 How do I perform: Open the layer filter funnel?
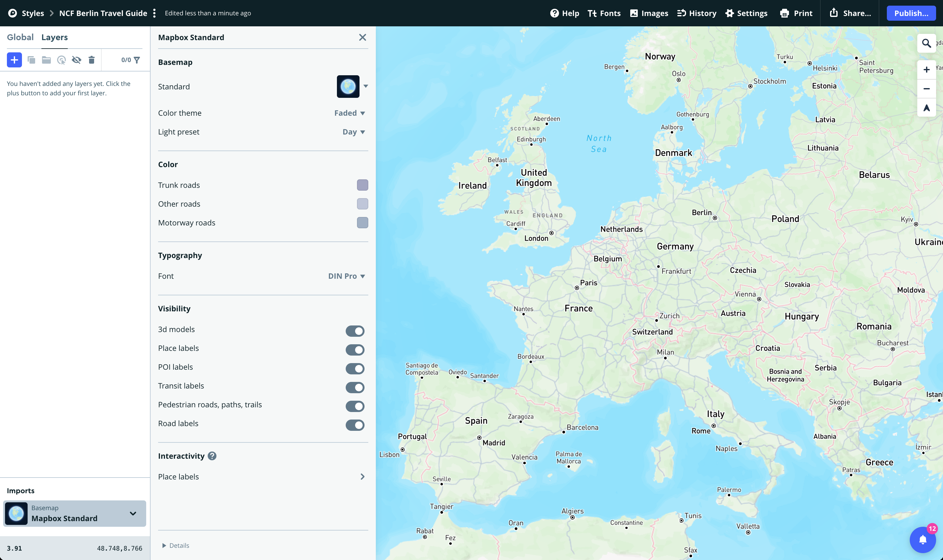(137, 60)
